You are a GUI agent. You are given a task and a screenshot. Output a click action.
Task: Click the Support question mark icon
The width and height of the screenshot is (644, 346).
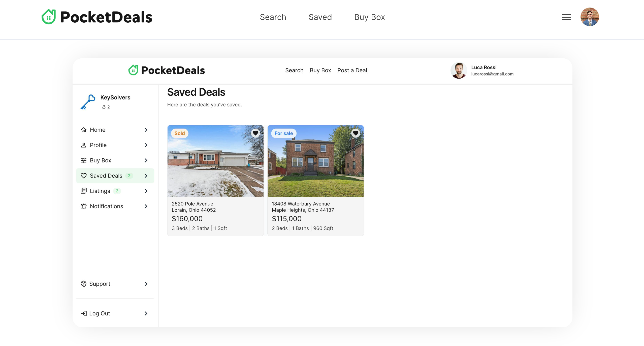click(x=83, y=284)
